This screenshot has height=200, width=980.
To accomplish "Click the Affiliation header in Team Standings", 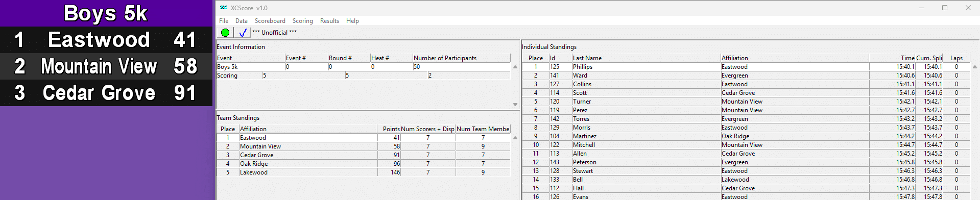I will coord(308,129).
